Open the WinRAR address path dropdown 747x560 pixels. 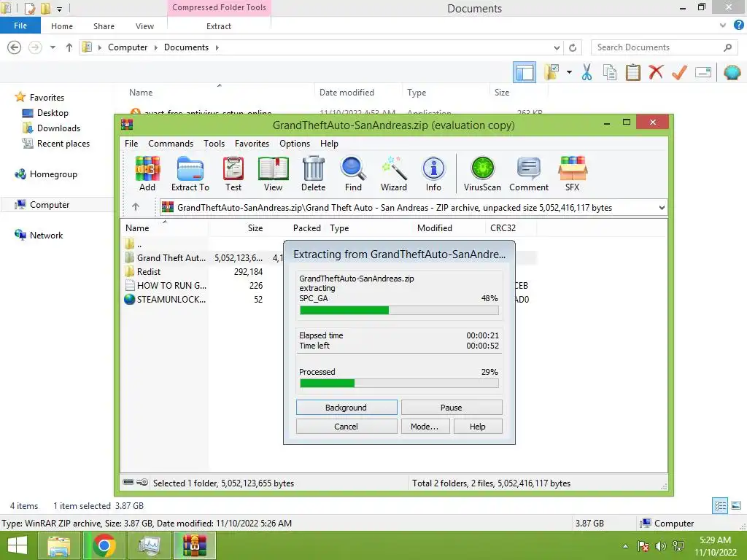click(662, 208)
